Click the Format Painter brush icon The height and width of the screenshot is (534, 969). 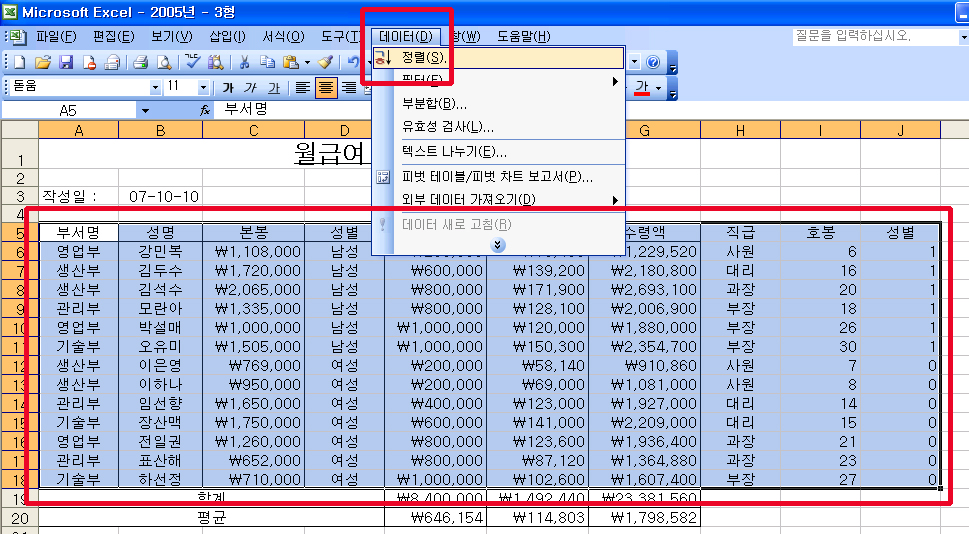[326, 62]
